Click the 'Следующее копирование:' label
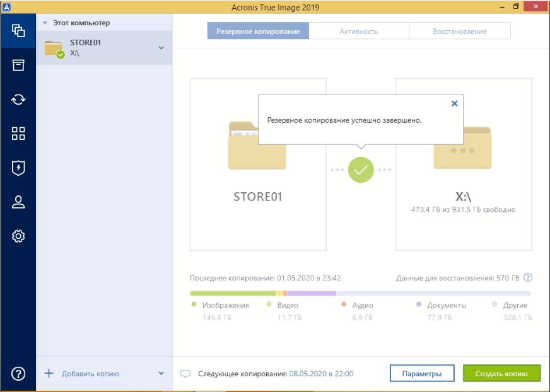This screenshot has width=550, height=392. (x=243, y=374)
